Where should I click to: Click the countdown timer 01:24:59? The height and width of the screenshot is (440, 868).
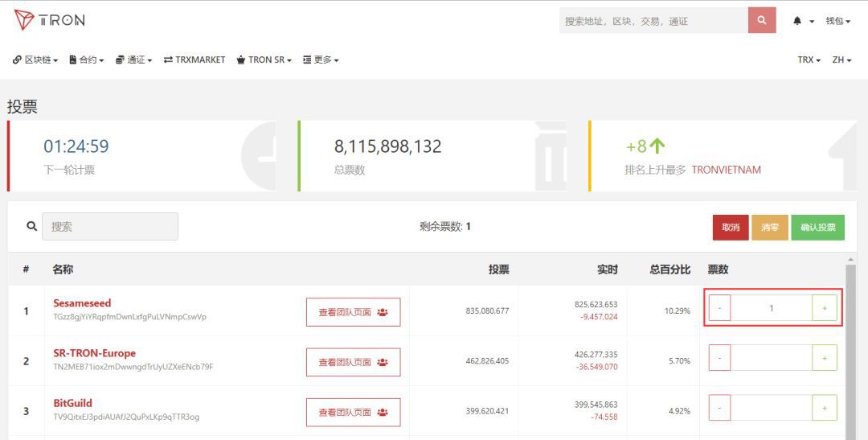coord(76,146)
